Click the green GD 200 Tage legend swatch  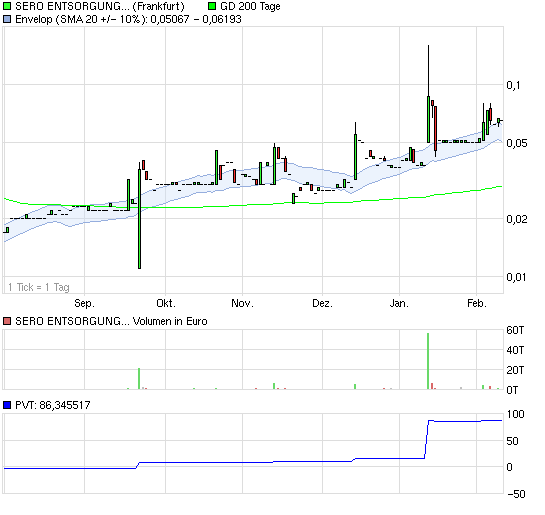[x=212, y=6]
